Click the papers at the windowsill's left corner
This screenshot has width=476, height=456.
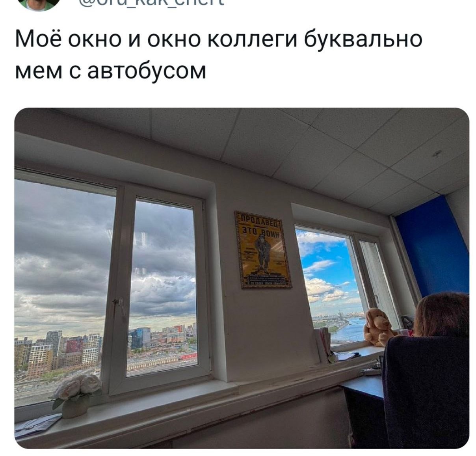tap(37, 425)
